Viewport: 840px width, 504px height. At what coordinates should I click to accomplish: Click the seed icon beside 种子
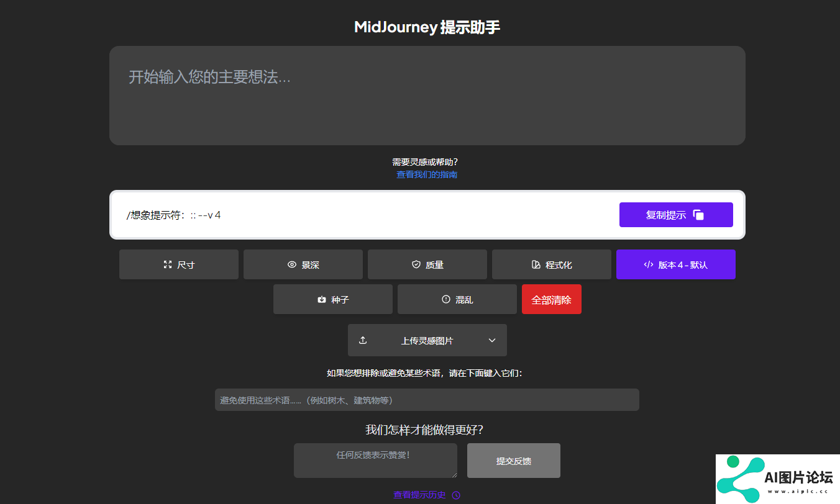coord(322,299)
